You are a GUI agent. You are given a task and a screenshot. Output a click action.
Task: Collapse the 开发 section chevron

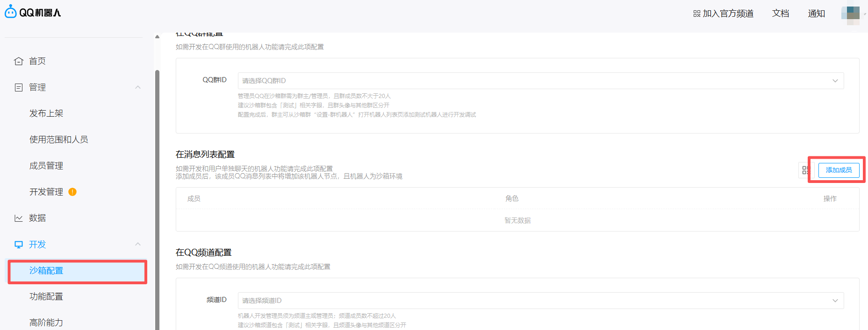[138, 244]
